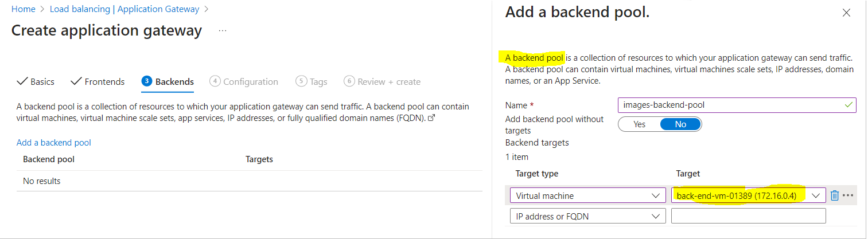The height and width of the screenshot is (239, 868).
Task: Navigate to Home breadcrumb link
Action: tap(24, 9)
